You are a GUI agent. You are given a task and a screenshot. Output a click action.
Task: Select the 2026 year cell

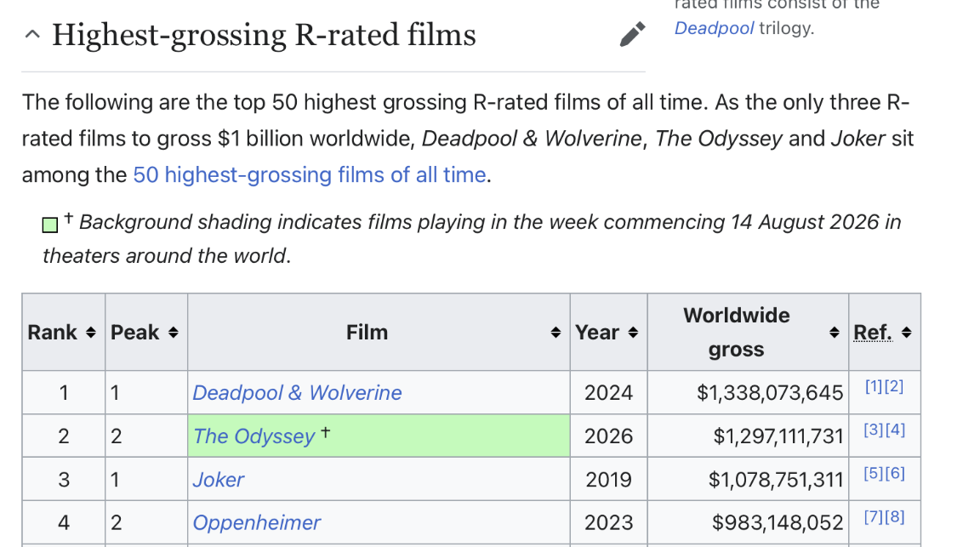point(609,436)
